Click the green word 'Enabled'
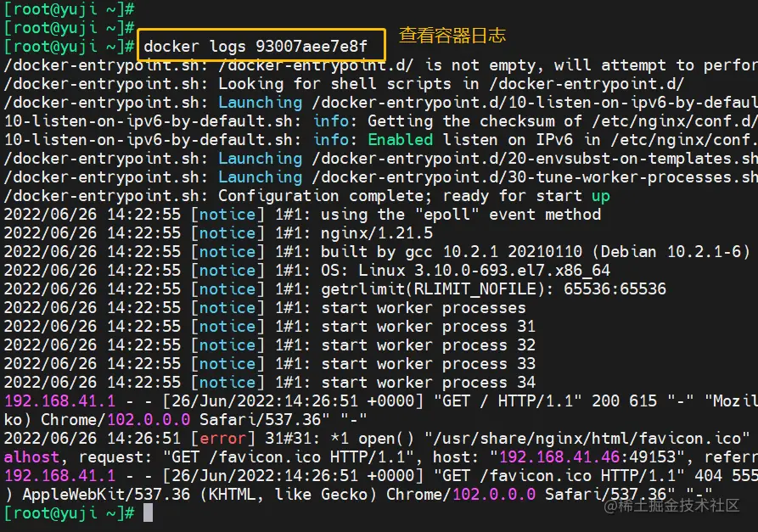This screenshot has height=532, width=758. 401,140
